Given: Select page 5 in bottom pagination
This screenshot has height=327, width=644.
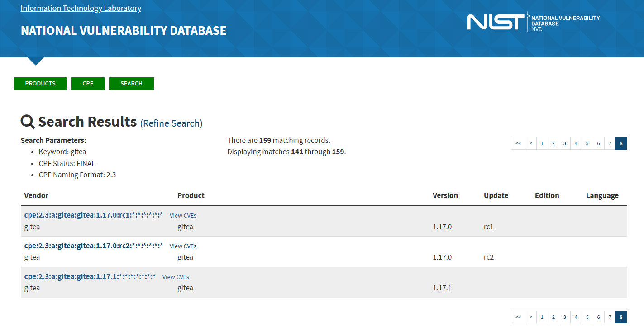Looking at the screenshot, I should (587, 317).
